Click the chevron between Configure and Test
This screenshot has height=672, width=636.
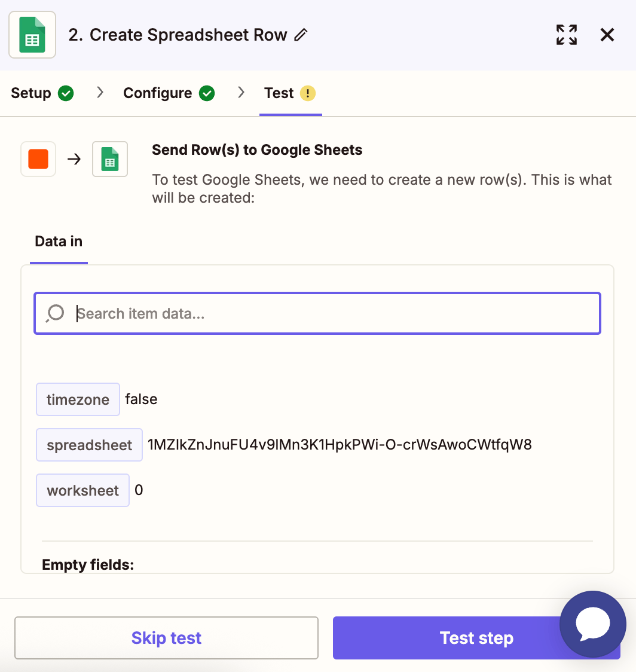point(241,93)
